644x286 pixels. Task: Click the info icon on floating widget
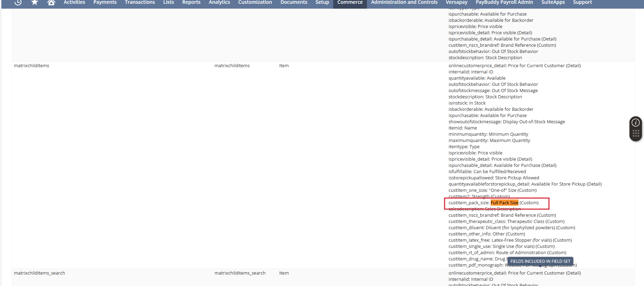(x=635, y=123)
